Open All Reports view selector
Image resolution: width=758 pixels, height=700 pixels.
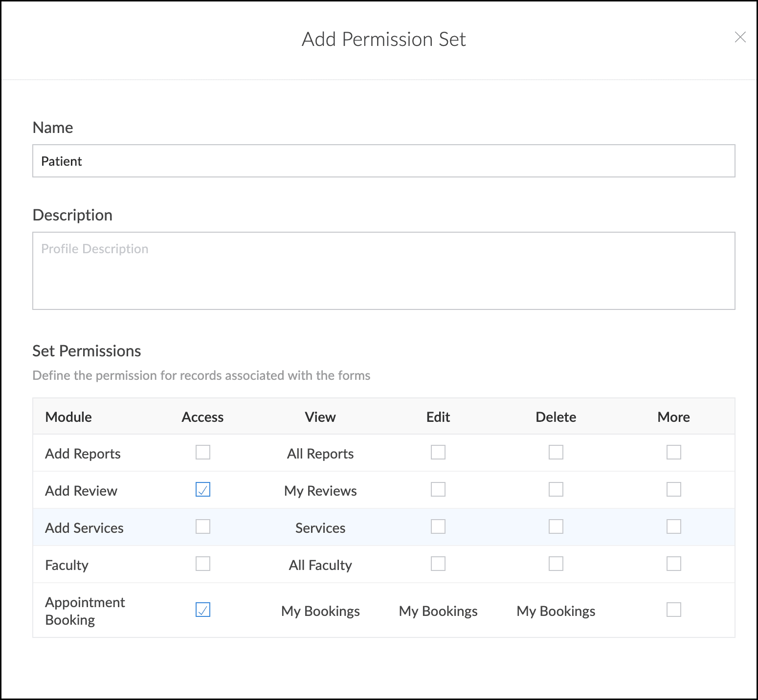(320, 454)
